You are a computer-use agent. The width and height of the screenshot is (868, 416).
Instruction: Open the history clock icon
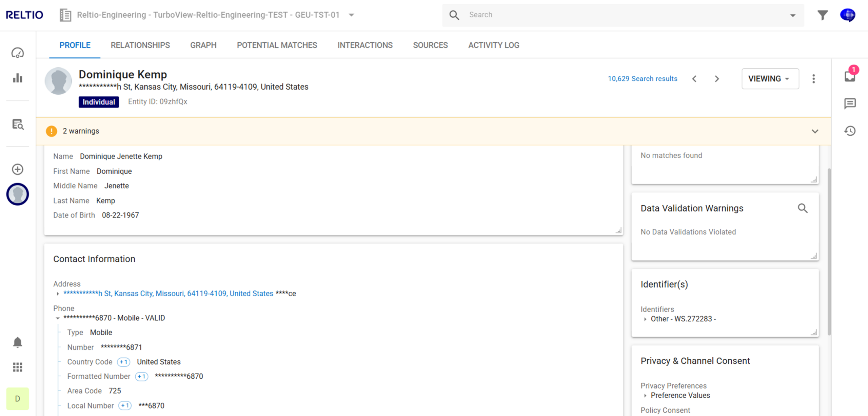(x=850, y=131)
